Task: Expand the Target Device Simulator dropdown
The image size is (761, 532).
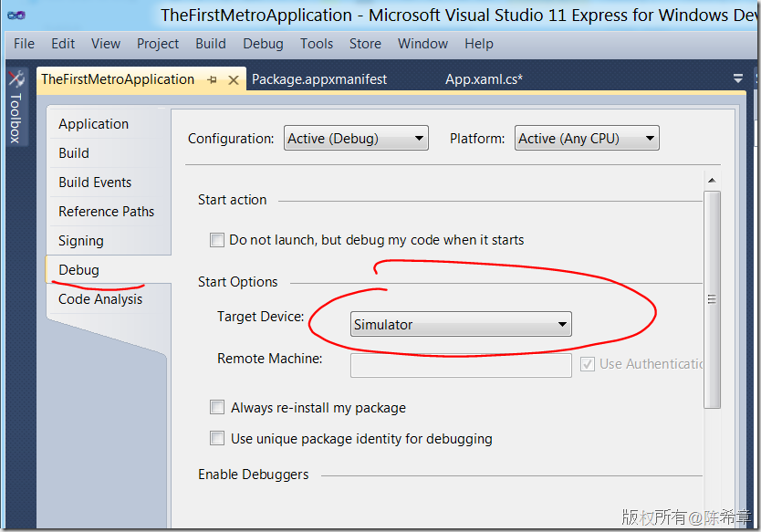Action: pyautogui.click(x=461, y=324)
